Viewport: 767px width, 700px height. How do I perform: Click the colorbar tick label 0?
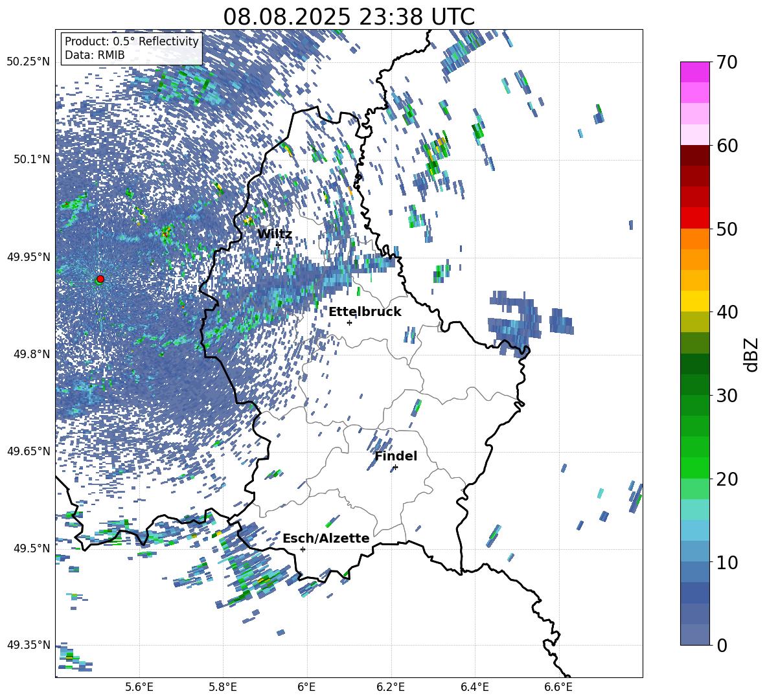tap(722, 645)
